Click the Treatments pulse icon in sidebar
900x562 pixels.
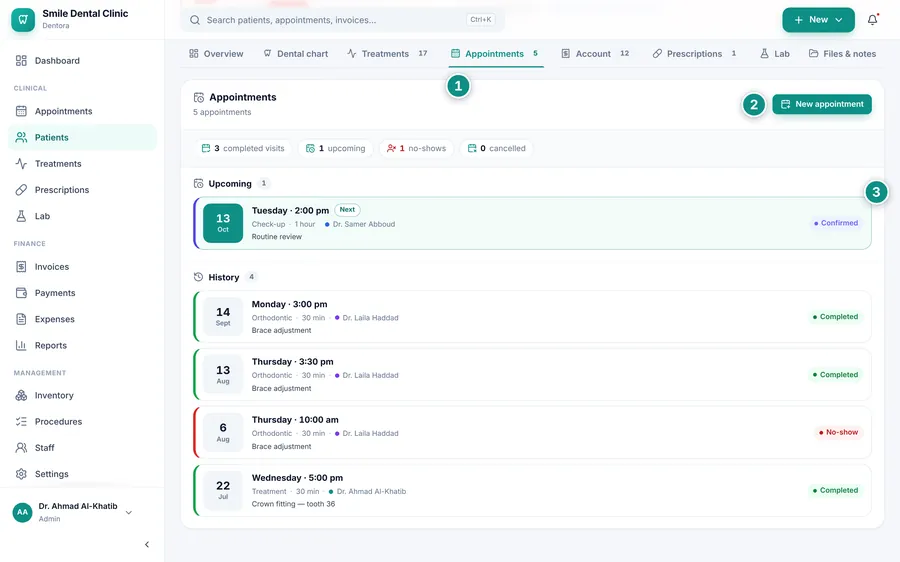(21, 164)
